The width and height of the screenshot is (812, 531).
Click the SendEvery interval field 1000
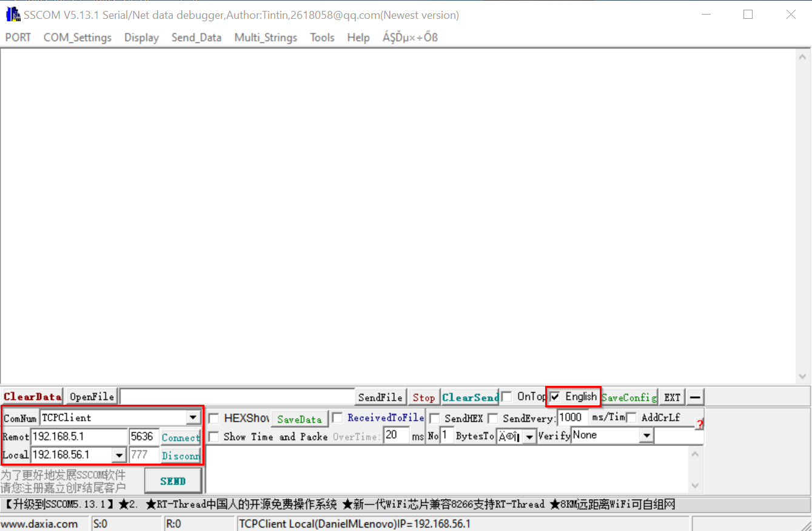point(572,418)
